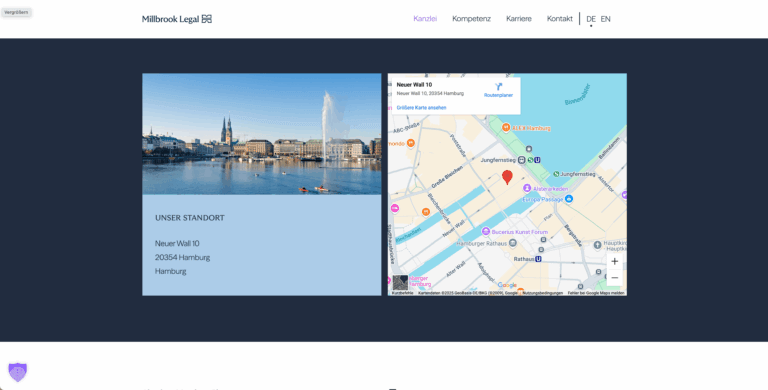Switch site language to DE
The image size is (768, 390).
[x=591, y=19]
